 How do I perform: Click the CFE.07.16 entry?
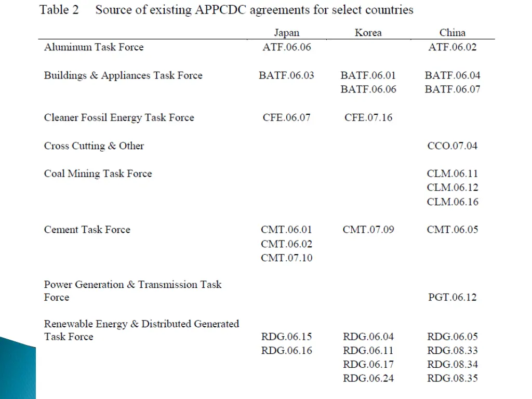click(368, 117)
